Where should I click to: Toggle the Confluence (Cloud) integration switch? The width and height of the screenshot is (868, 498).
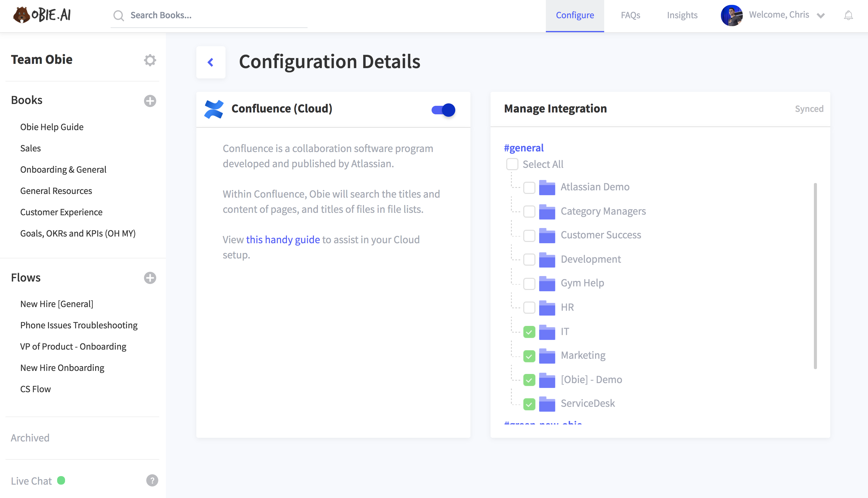coord(443,110)
